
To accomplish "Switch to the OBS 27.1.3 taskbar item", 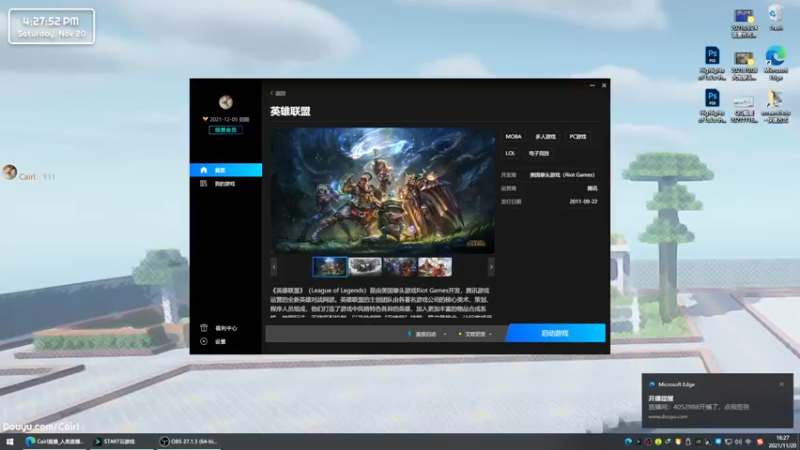I will [188, 442].
